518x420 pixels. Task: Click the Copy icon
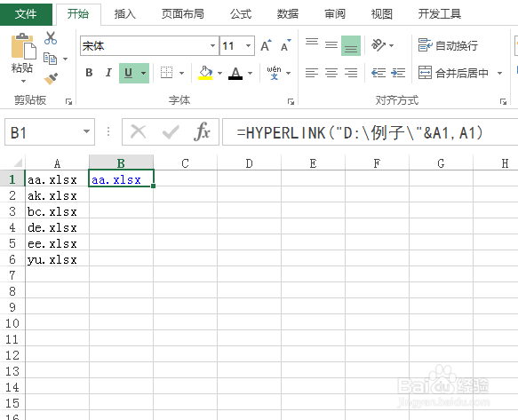point(50,59)
